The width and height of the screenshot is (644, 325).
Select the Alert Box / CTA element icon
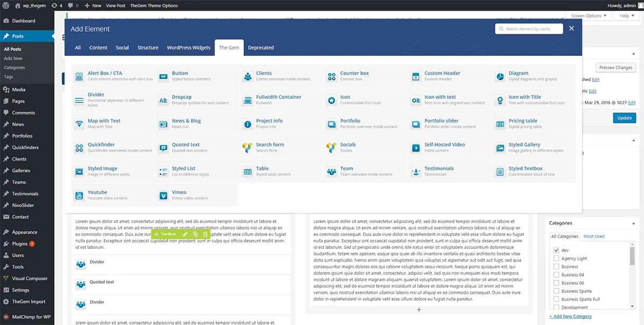79,76
